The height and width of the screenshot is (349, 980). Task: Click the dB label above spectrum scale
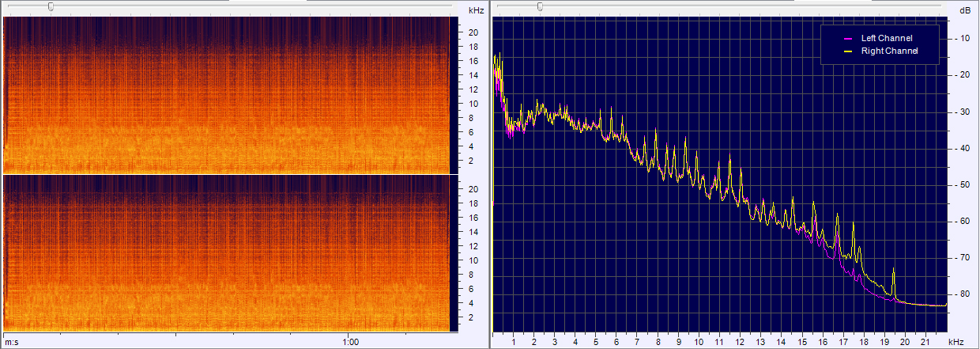964,10
